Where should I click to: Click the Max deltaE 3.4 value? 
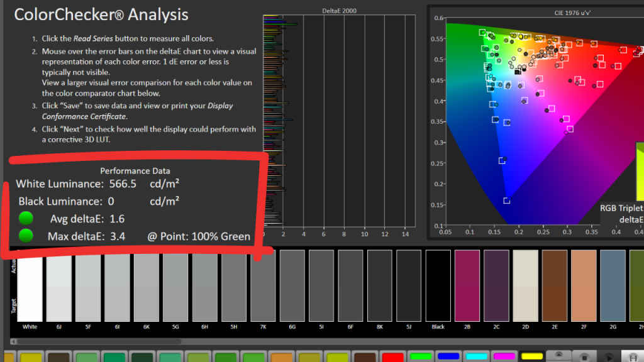pyautogui.click(x=118, y=236)
